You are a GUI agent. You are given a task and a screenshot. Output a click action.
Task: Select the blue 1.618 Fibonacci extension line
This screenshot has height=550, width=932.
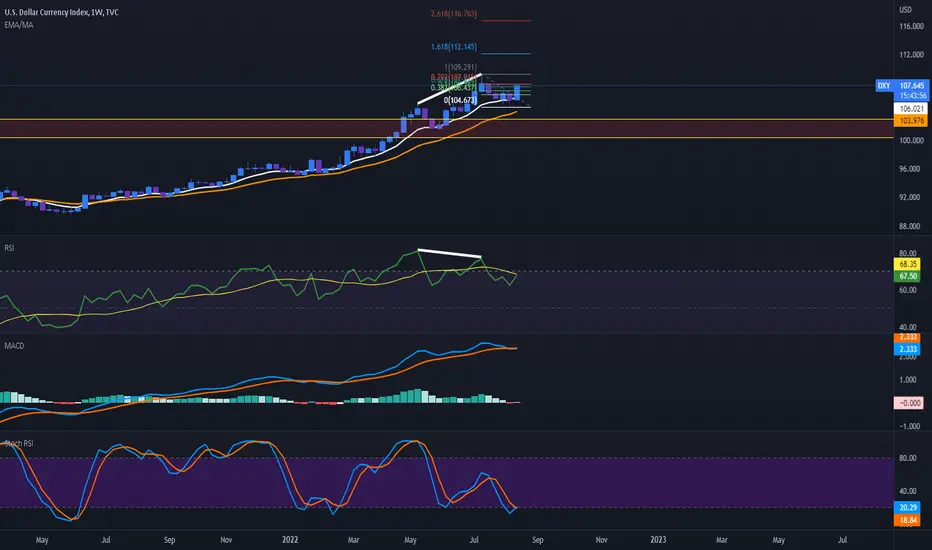(x=506, y=54)
